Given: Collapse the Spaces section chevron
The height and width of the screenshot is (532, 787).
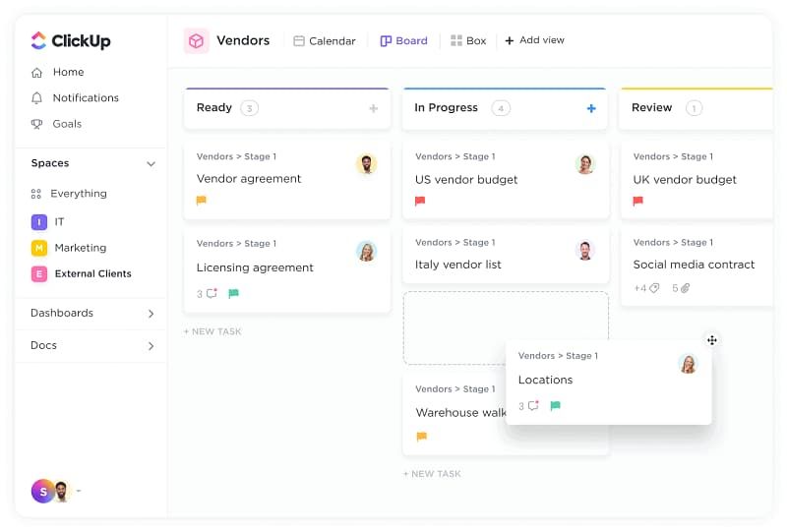Looking at the screenshot, I should (151, 164).
